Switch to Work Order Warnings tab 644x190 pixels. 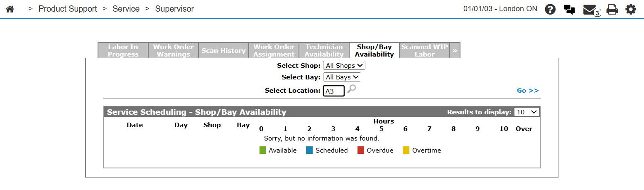(x=173, y=50)
